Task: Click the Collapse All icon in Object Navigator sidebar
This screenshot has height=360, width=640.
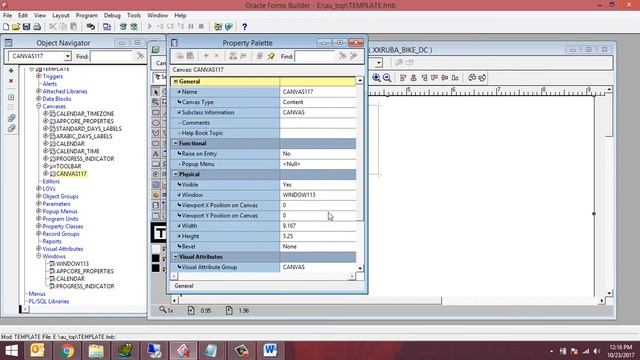Action: [x=11, y=128]
